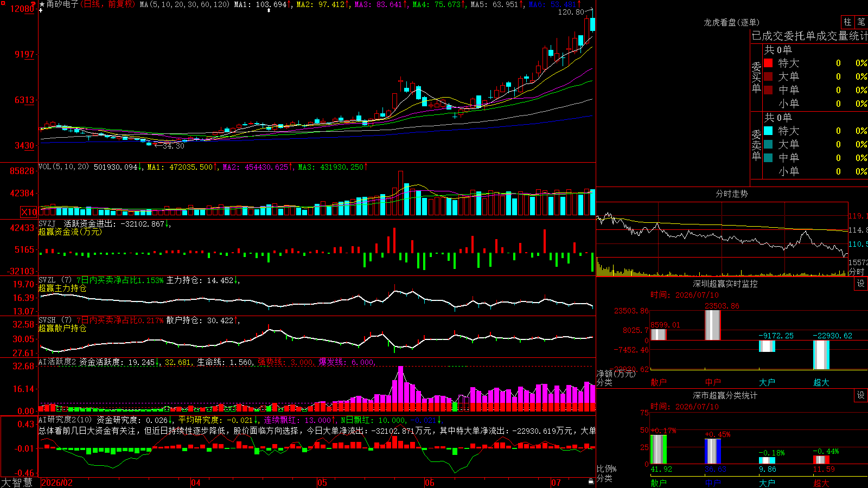Image resolution: width=868 pixels, height=488 pixels.
Task: Select the 2026/02 date marker
Action: tap(57, 483)
